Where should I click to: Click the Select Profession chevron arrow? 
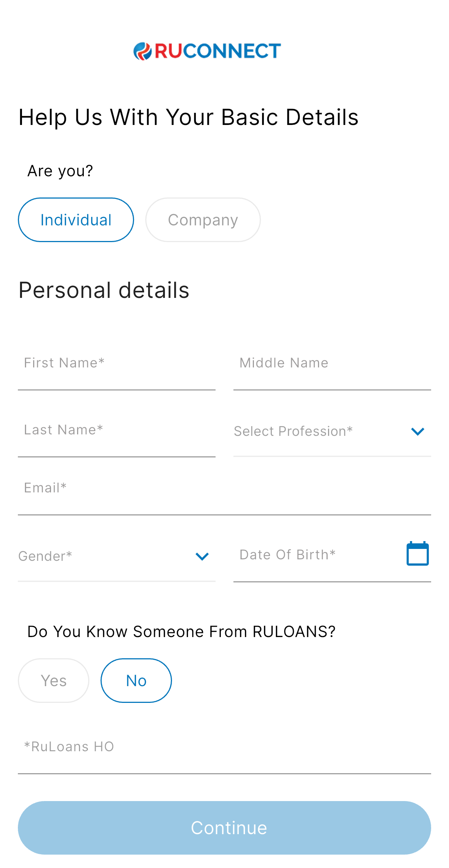(417, 431)
